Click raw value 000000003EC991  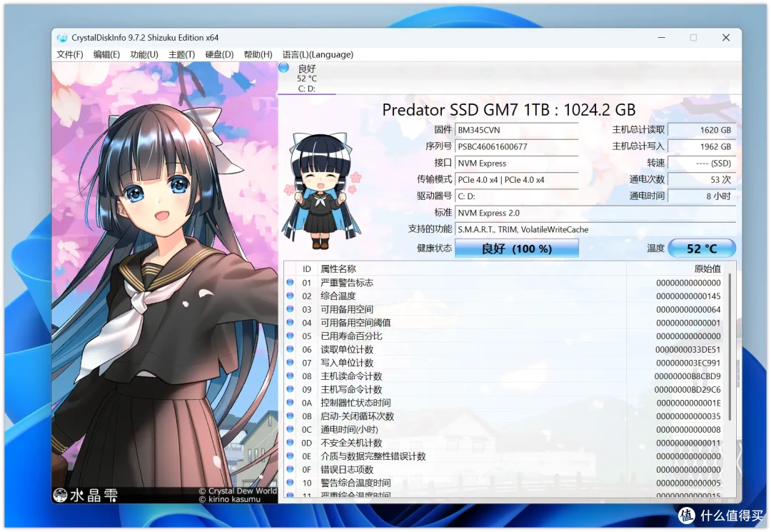click(688, 363)
